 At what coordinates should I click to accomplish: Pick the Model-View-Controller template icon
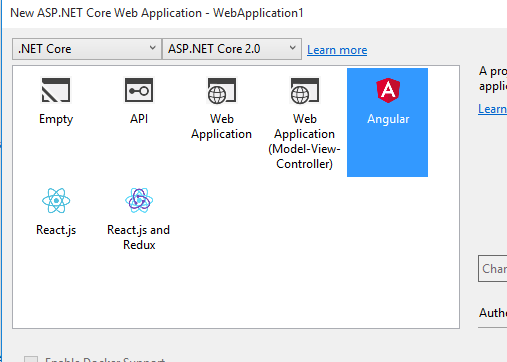click(x=305, y=90)
